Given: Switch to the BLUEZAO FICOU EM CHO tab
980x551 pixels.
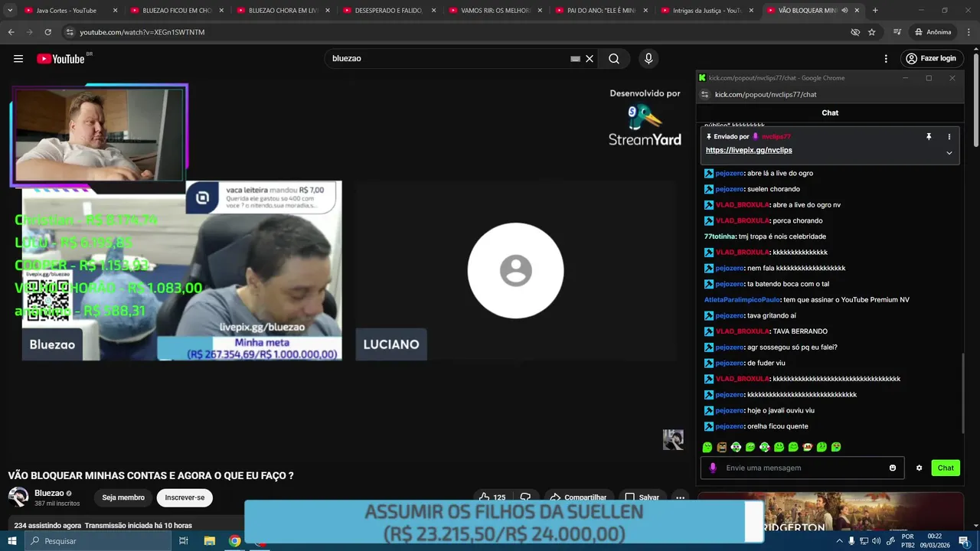Looking at the screenshot, I should pyautogui.click(x=177, y=11).
